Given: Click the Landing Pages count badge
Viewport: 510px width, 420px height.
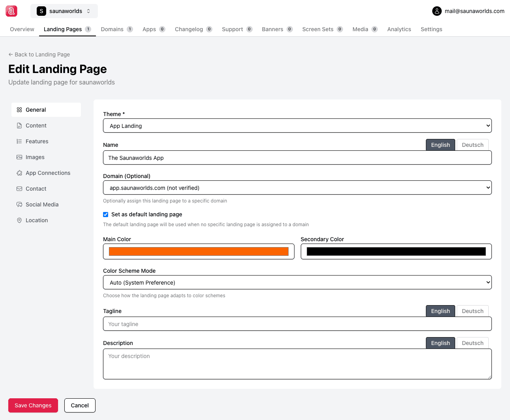Looking at the screenshot, I should click(x=88, y=29).
